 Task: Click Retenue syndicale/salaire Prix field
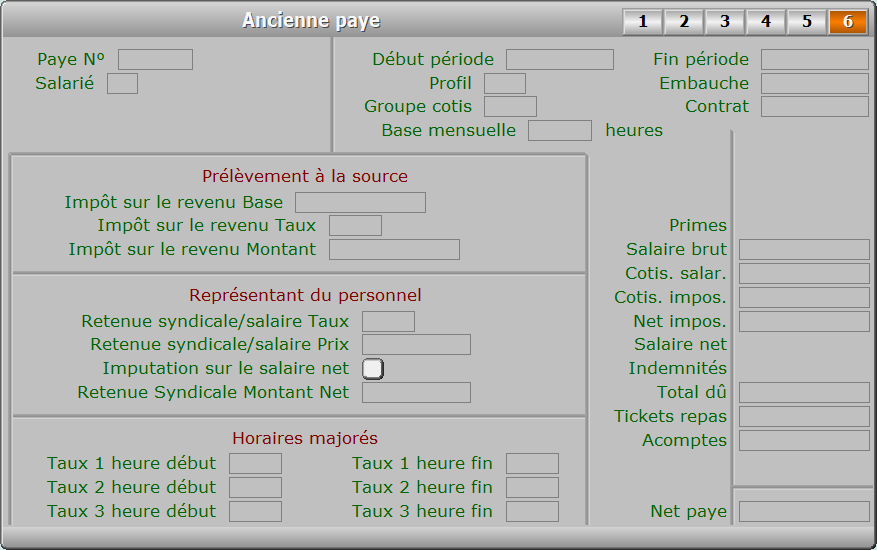pyautogui.click(x=416, y=345)
